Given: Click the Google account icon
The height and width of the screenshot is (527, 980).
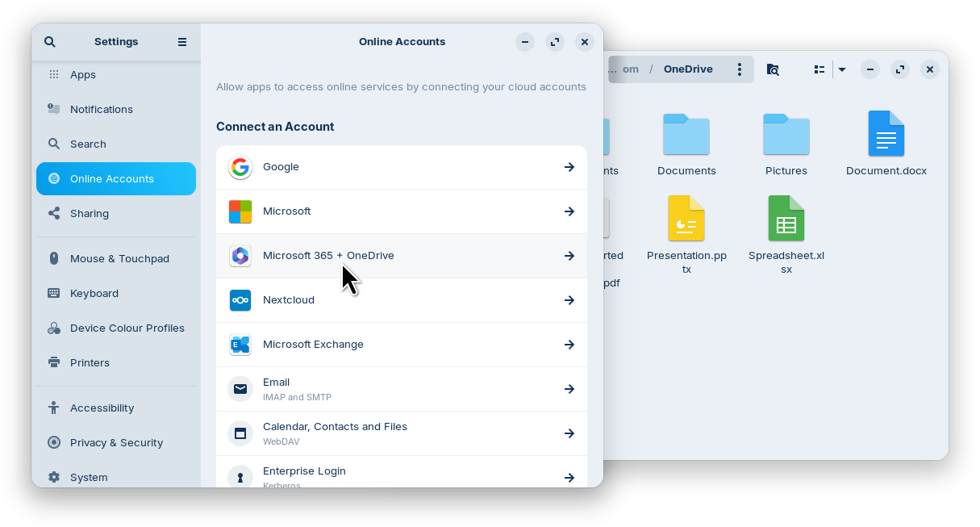Looking at the screenshot, I should tap(240, 167).
